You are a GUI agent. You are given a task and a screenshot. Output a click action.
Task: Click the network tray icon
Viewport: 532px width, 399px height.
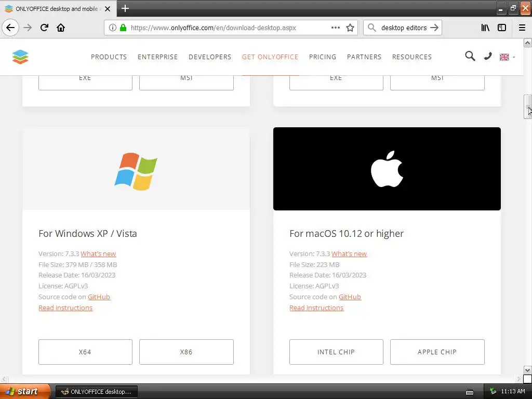click(493, 392)
